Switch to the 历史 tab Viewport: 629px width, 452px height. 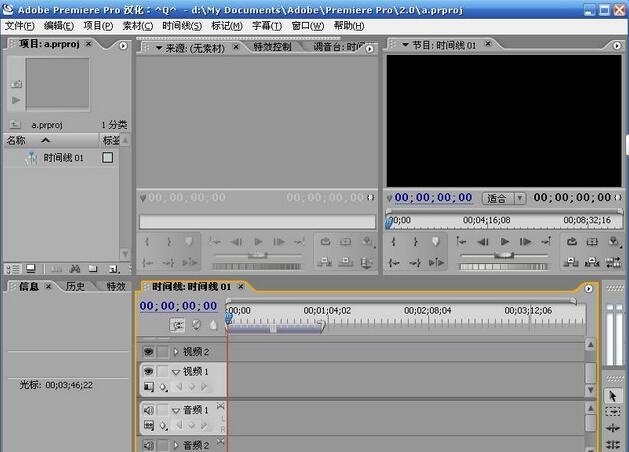tap(75, 286)
